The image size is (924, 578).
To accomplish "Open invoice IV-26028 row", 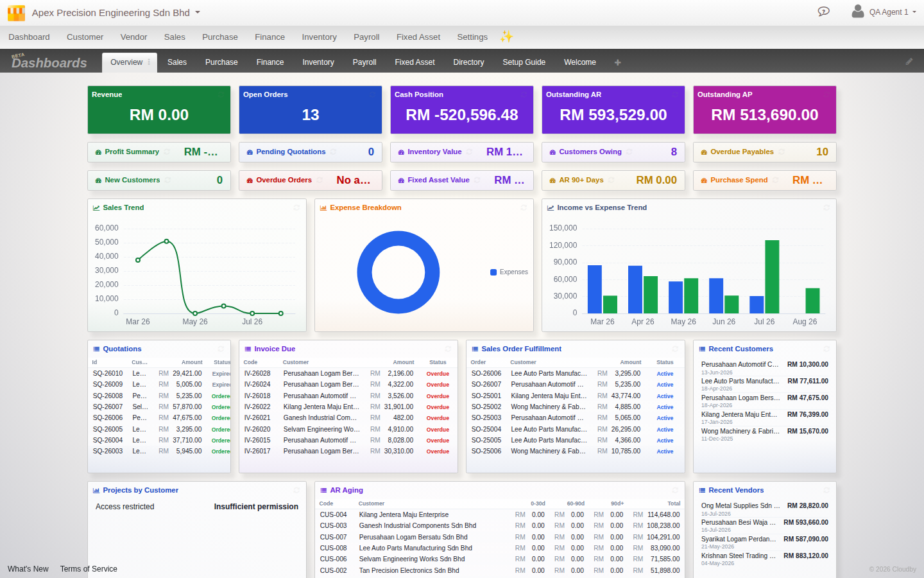I will (x=348, y=373).
